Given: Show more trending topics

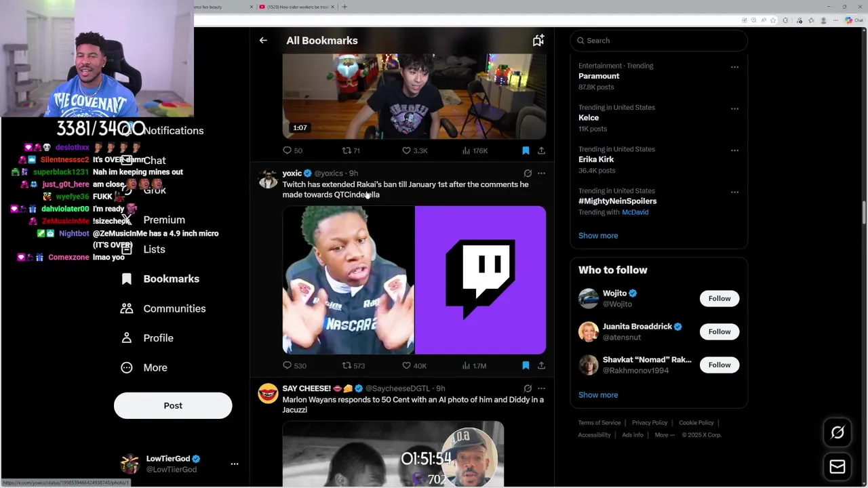Looking at the screenshot, I should (x=598, y=236).
